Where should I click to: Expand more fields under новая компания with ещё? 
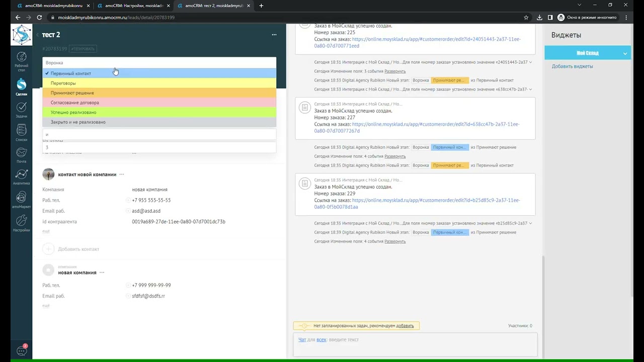pyautogui.click(x=46, y=306)
